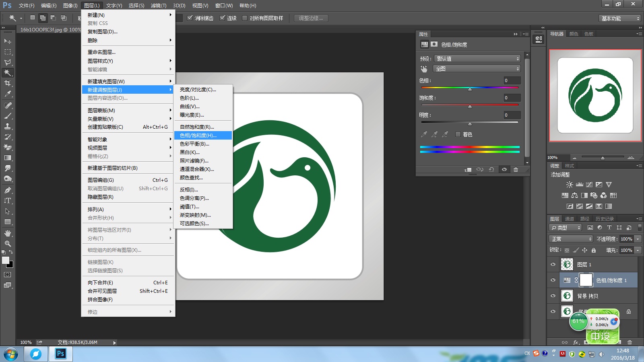644x362 pixels.
Task: Toggle visibility of 图层 1 layer
Action: [553, 265]
